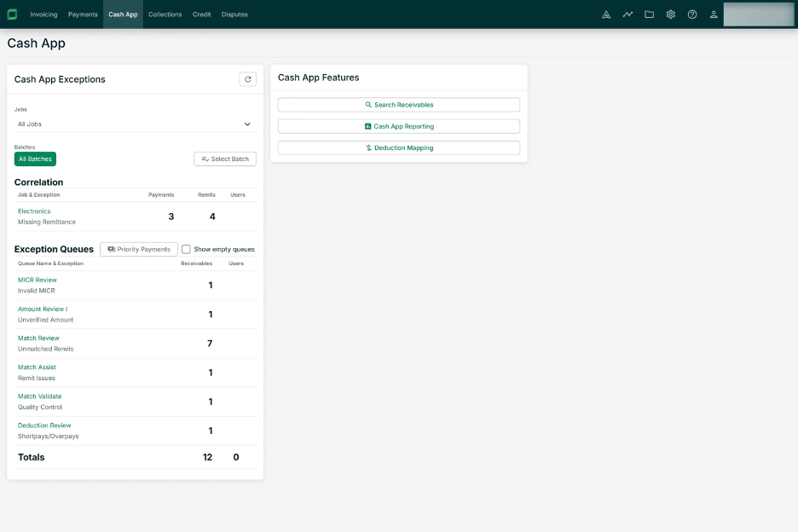The width and height of the screenshot is (798, 532).
Task: Click the Totals receivables value 12
Action: point(207,457)
